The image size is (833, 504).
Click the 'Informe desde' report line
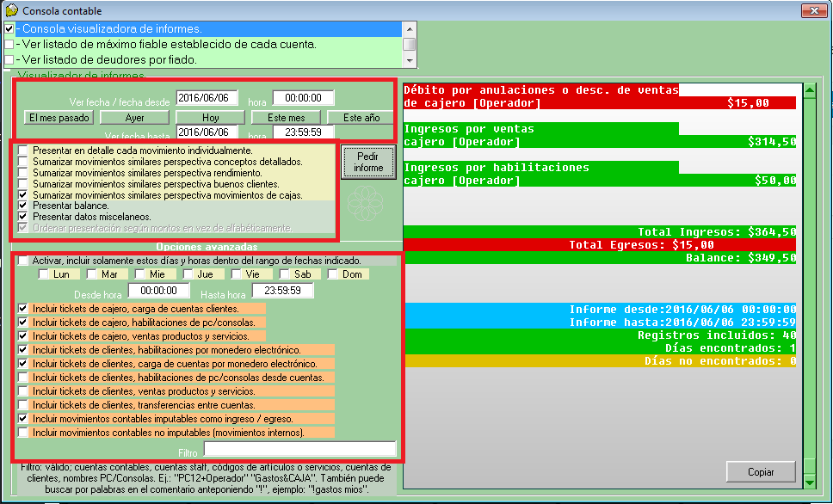coord(600,310)
